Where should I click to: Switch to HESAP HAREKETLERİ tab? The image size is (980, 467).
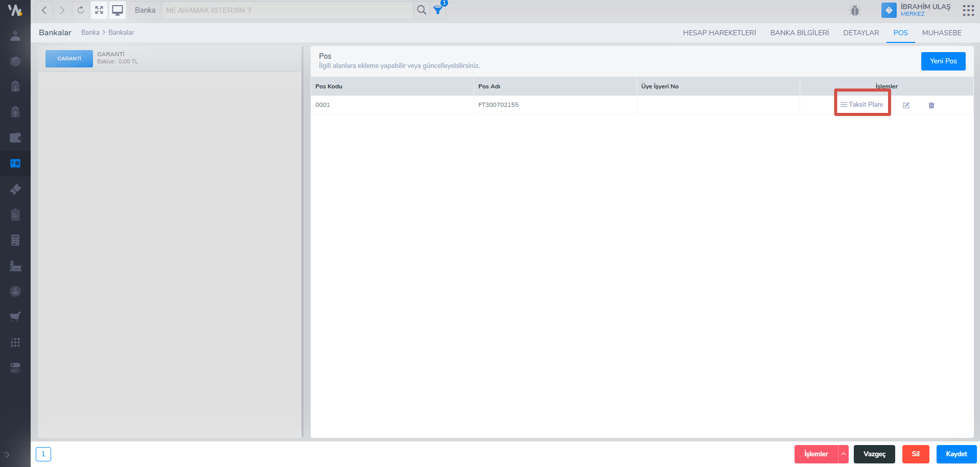[x=719, y=33]
